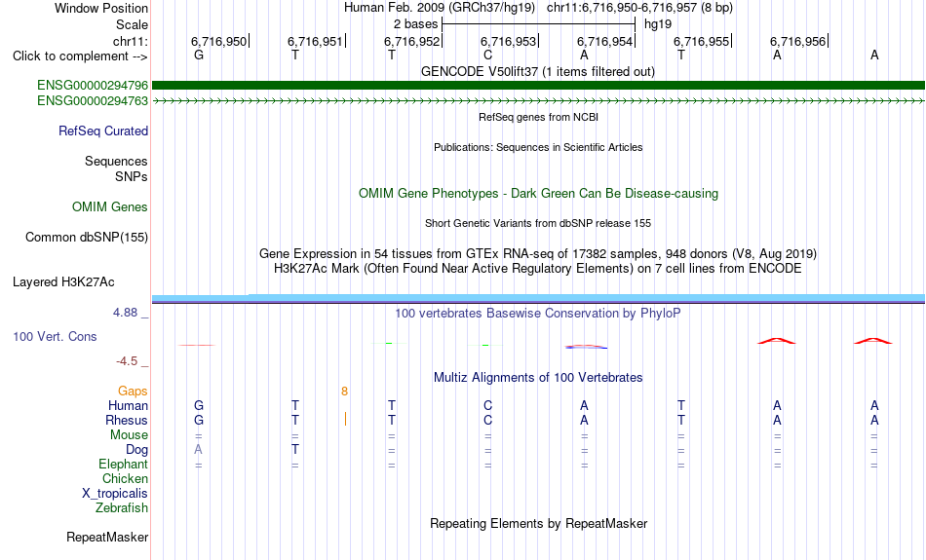Click the GTEx Gene Expression track title
The image size is (926, 560).
[x=538, y=254]
